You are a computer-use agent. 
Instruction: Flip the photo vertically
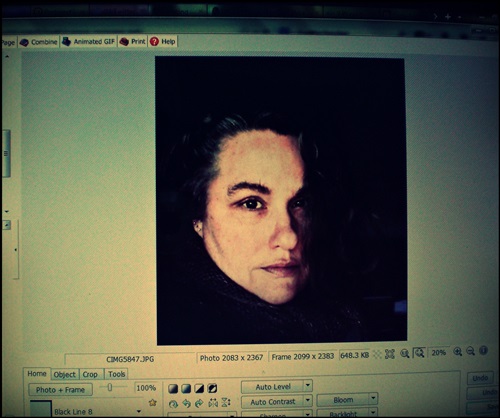click(x=226, y=402)
